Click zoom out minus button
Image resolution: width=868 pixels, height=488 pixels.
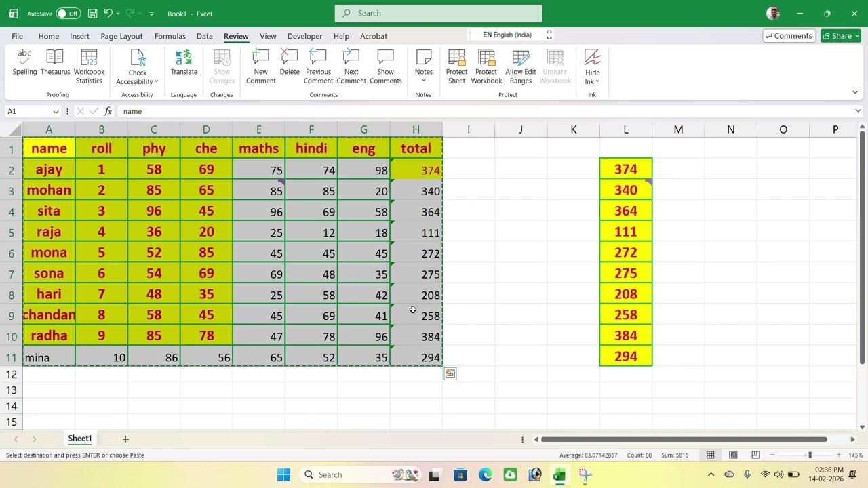point(772,455)
